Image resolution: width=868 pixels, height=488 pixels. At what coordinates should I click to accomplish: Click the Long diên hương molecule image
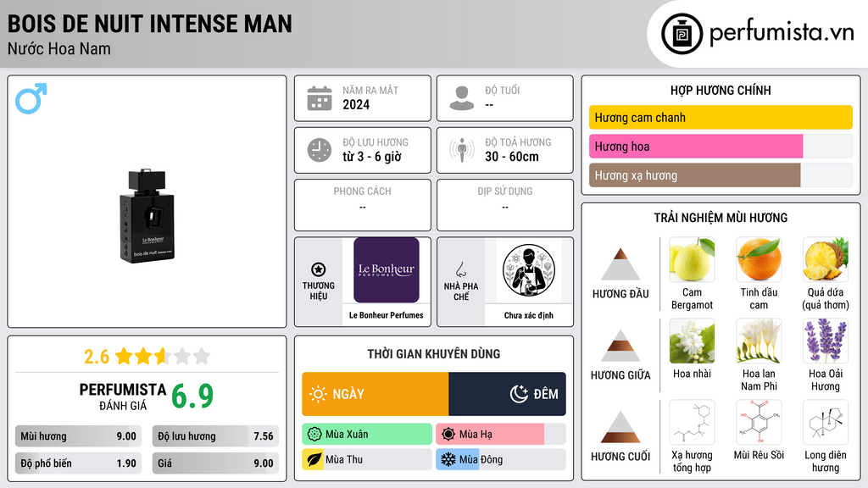click(826, 422)
